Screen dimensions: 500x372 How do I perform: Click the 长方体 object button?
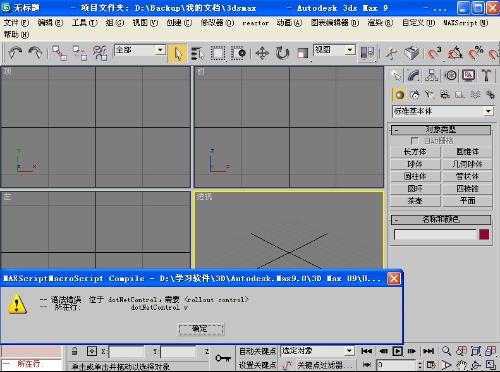tap(415, 152)
